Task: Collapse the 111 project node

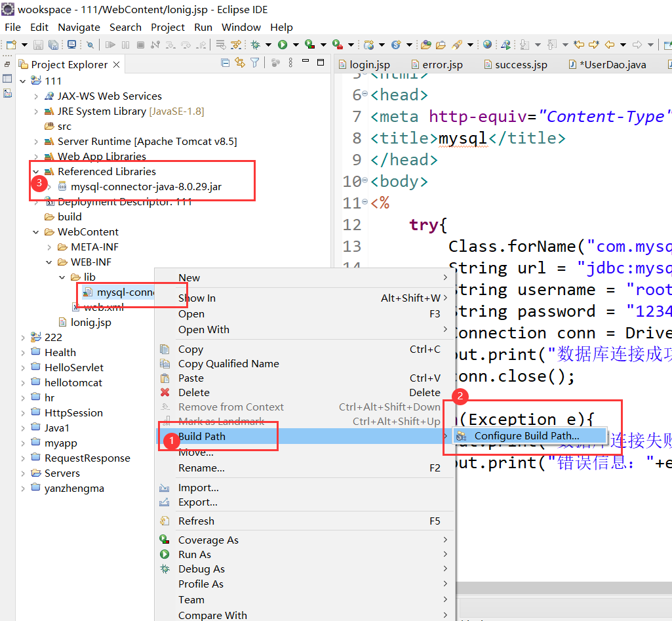Action: [23, 81]
